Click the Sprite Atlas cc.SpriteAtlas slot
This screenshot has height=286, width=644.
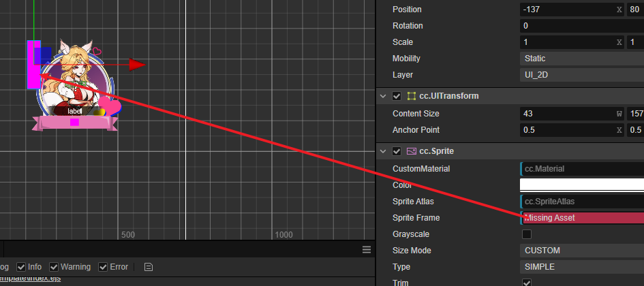pos(581,202)
